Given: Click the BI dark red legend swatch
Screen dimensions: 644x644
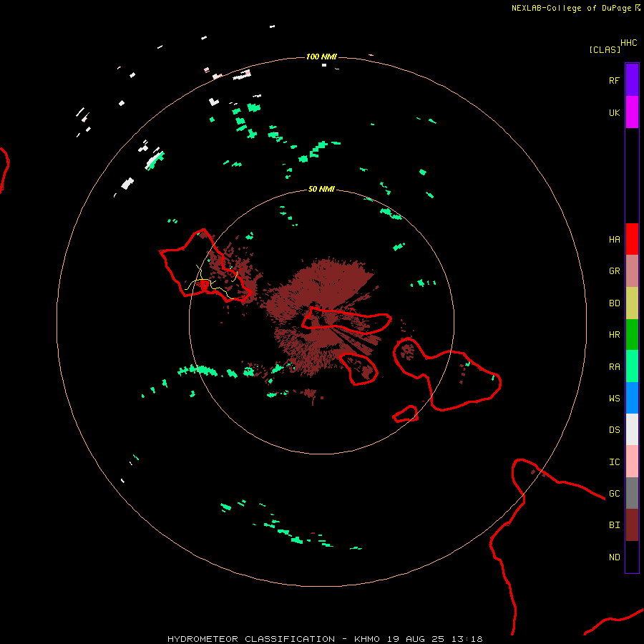Looking at the screenshot, I should point(632,525).
